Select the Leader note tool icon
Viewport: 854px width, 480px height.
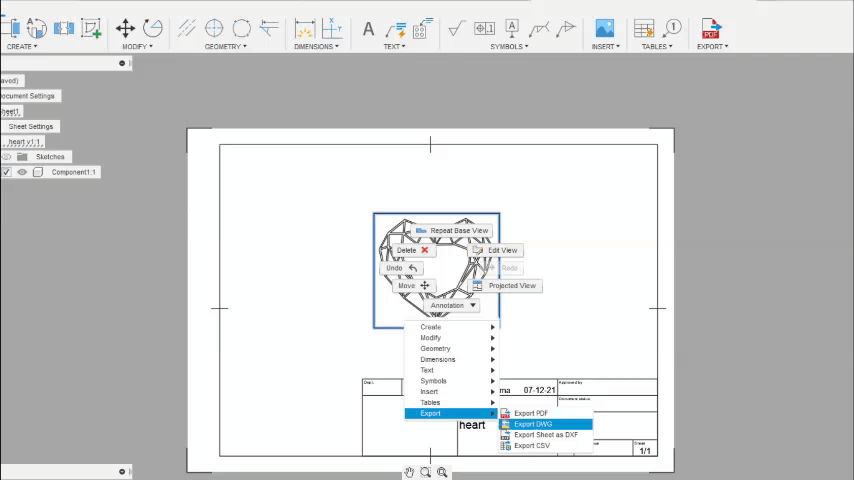click(395, 28)
